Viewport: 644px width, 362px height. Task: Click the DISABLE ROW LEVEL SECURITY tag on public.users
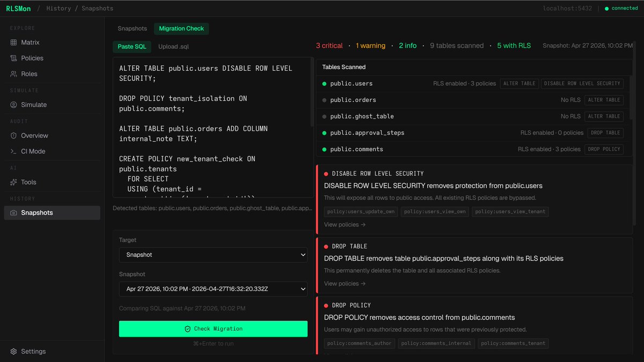point(582,84)
